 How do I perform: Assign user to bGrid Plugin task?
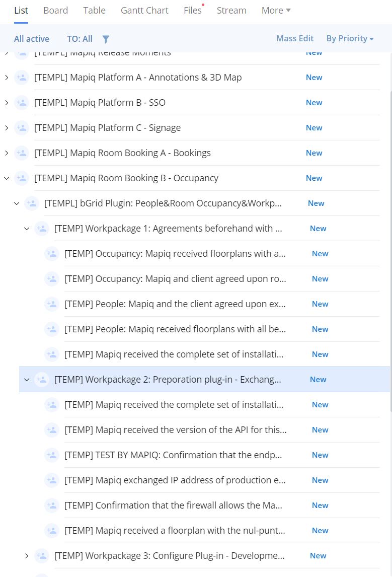pyautogui.click(x=32, y=203)
